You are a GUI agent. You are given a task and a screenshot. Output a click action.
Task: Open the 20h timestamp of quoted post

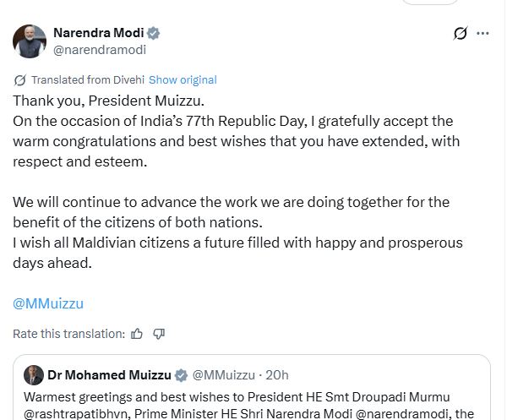click(277, 375)
